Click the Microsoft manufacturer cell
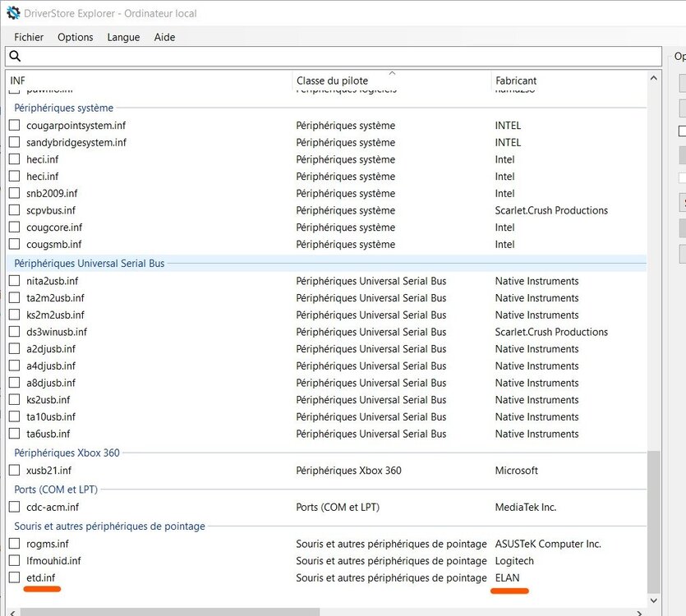 coord(516,471)
